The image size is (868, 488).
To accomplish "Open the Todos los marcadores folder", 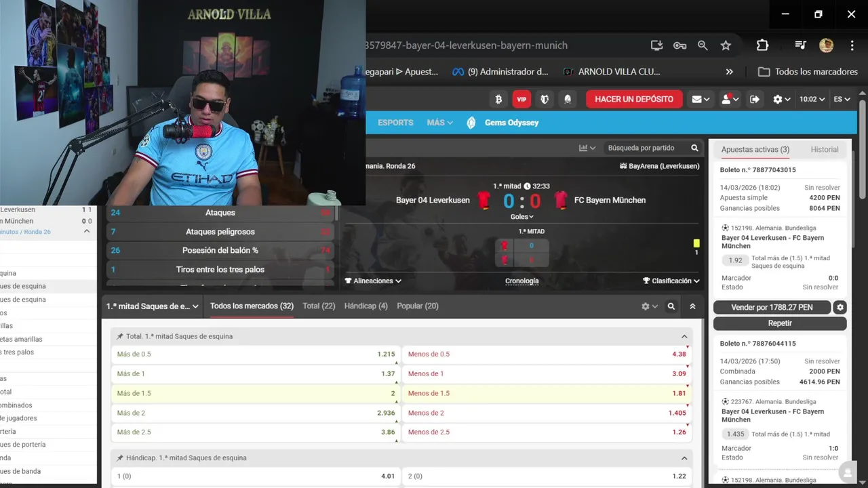I will [x=808, y=72].
